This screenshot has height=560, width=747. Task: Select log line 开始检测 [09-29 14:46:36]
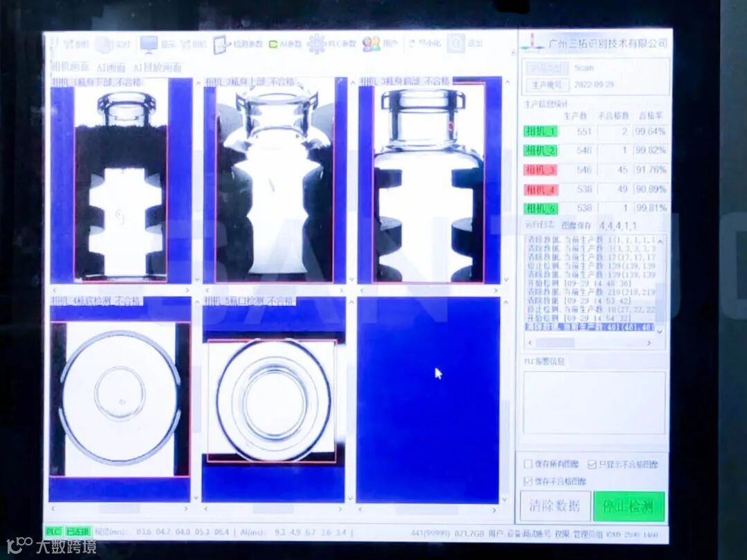click(x=579, y=283)
